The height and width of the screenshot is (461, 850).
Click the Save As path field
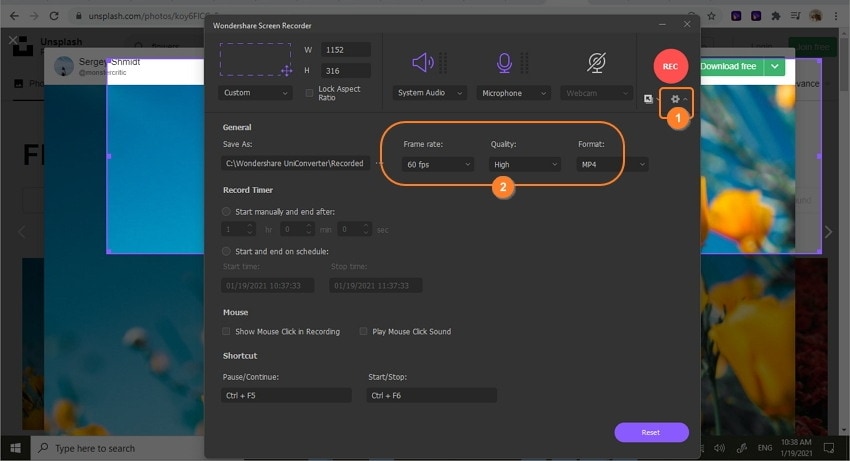click(295, 163)
